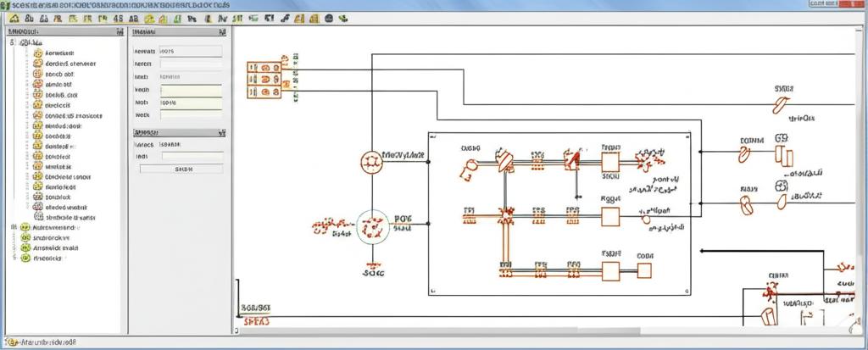Select the large circle component with red markings

click(x=372, y=226)
